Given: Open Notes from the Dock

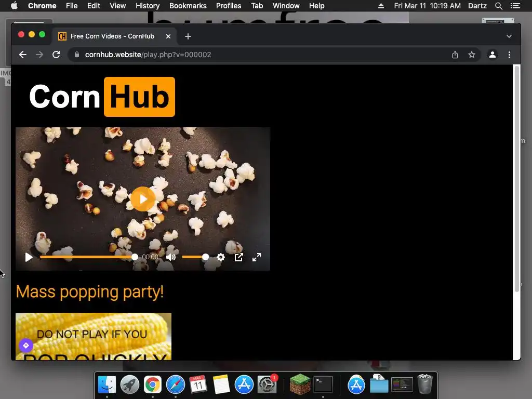Looking at the screenshot, I should 221,384.
